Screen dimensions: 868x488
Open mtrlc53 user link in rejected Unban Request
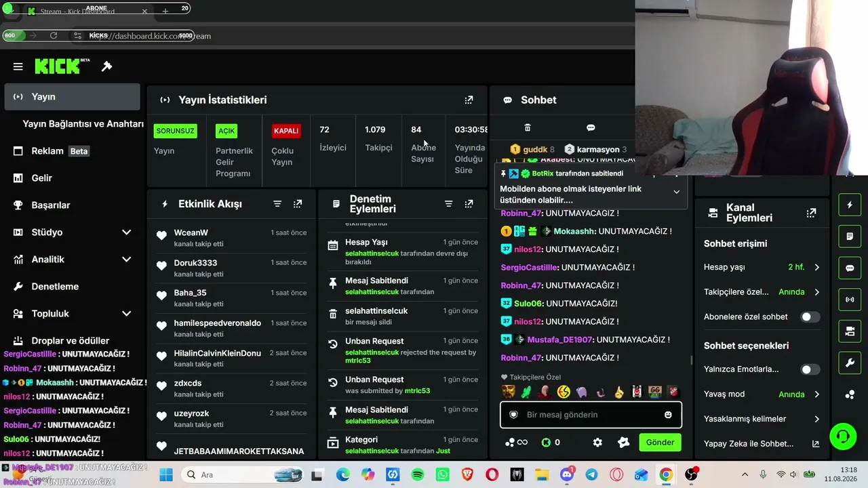358,361
